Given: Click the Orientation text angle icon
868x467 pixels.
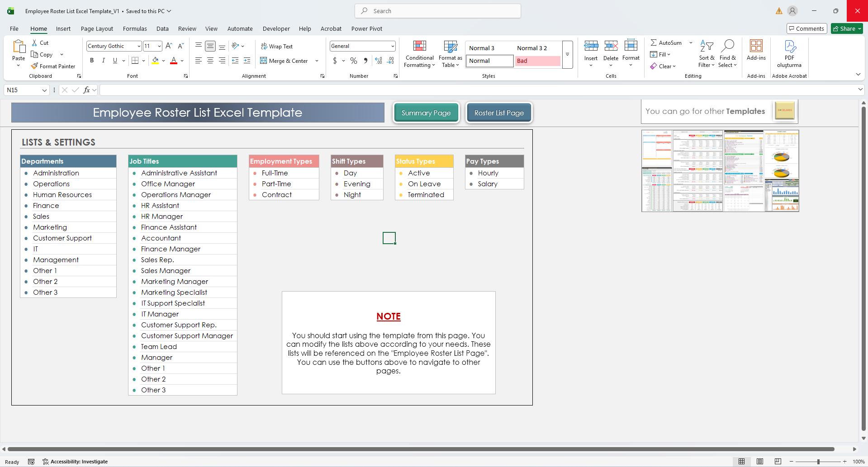Looking at the screenshot, I should pos(235,46).
